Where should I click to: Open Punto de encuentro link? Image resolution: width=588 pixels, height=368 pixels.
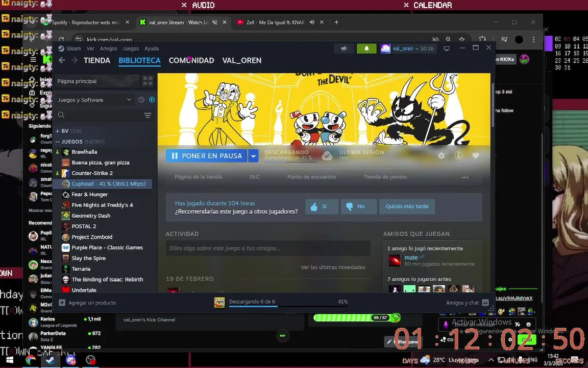(x=312, y=177)
